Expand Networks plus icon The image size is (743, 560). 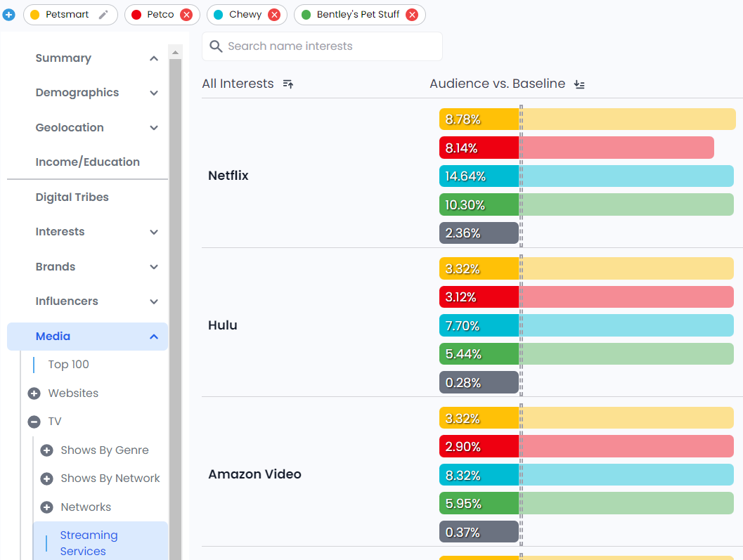click(46, 507)
